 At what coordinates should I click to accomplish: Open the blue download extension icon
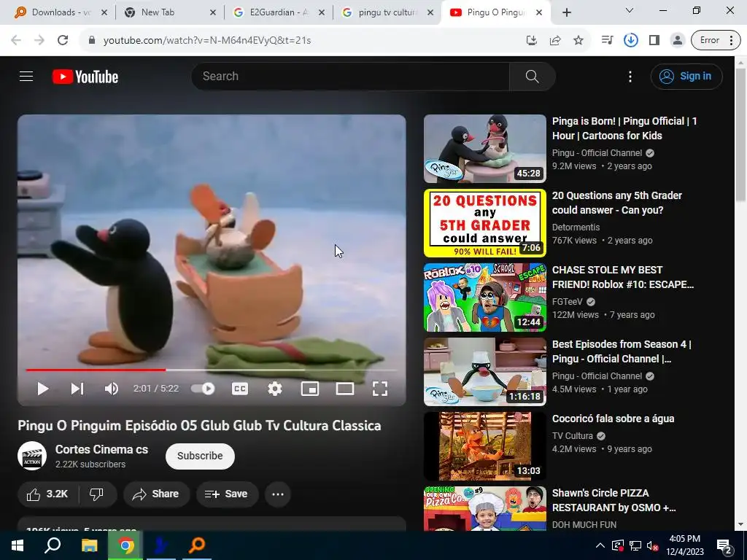click(631, 40)
